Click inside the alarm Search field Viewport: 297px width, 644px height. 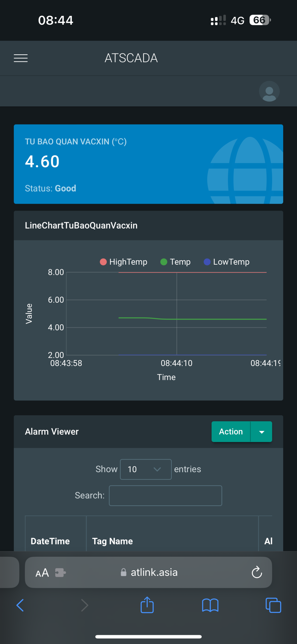click(165, 496)
